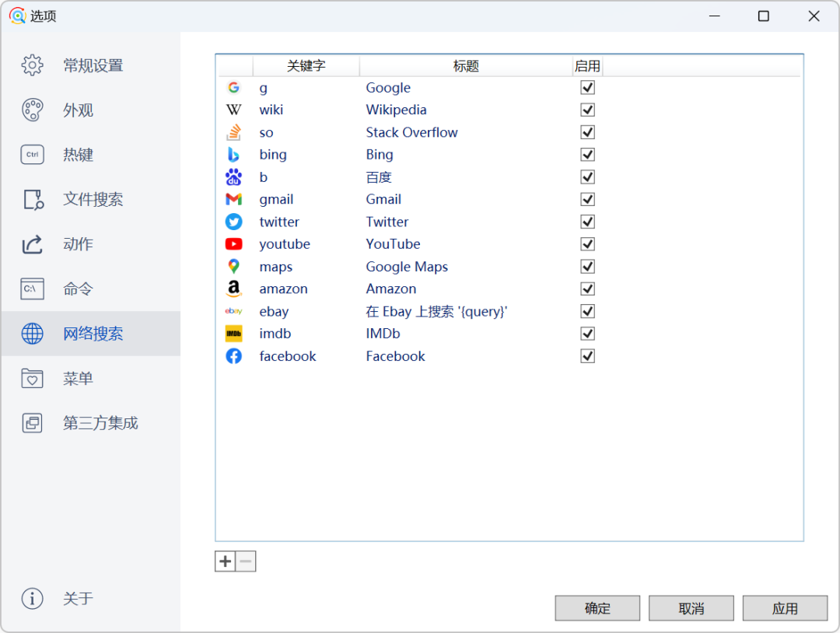
Task: Uncheck the Ebay enabled checkbox
Action: pos(588,311)
